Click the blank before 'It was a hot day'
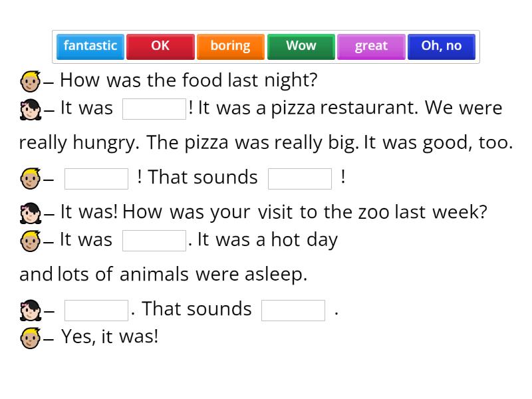 coord(154,241)
